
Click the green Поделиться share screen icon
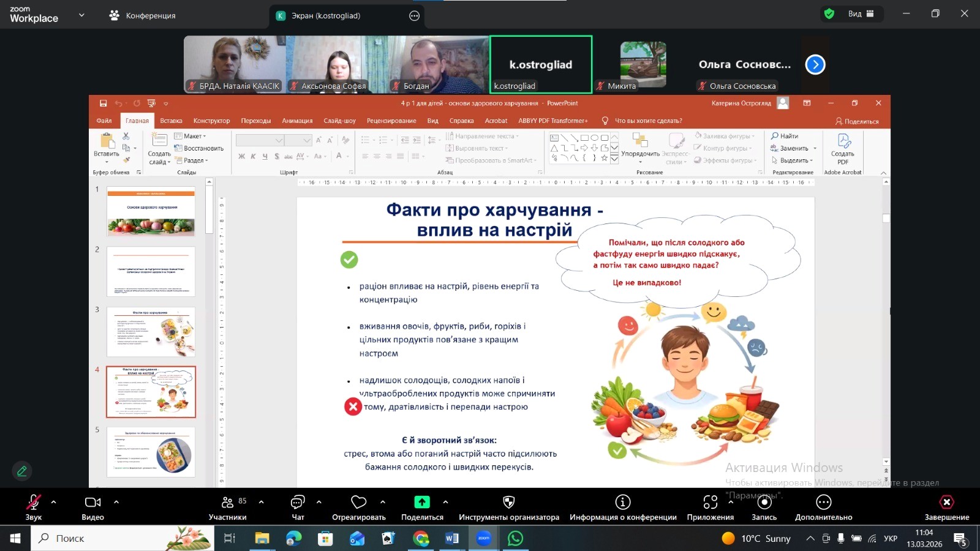pyautogui.click(x=422, y=503)
